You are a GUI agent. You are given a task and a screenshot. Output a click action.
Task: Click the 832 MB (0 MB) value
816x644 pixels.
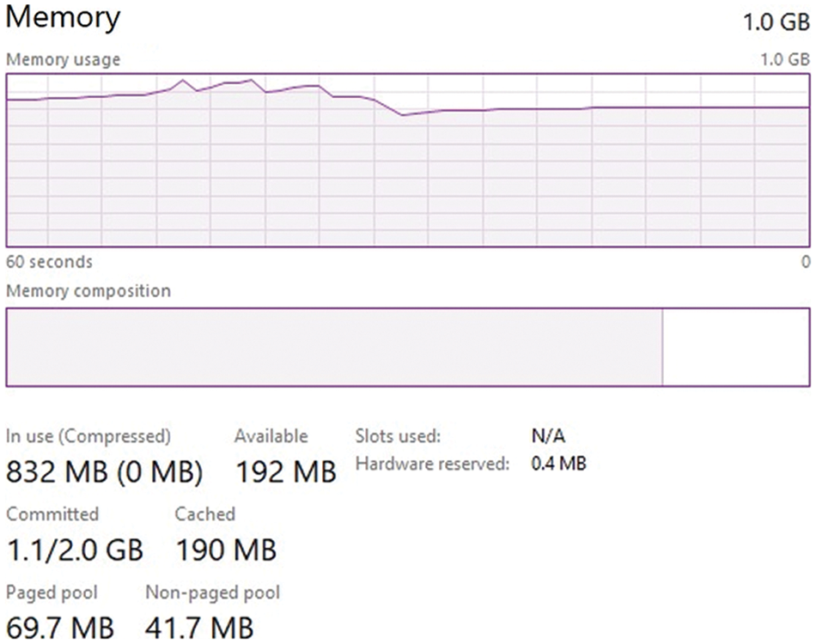point(104,471)
